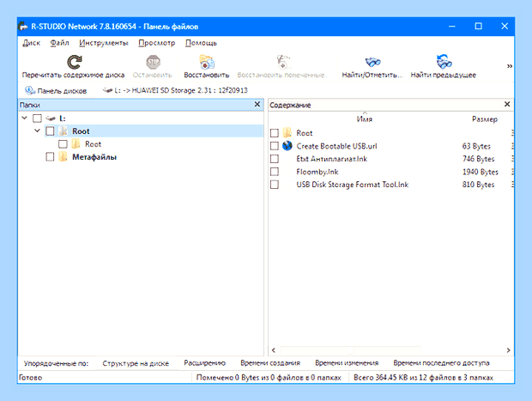Click the bold Root folder icon in tree

click(63, 131)
